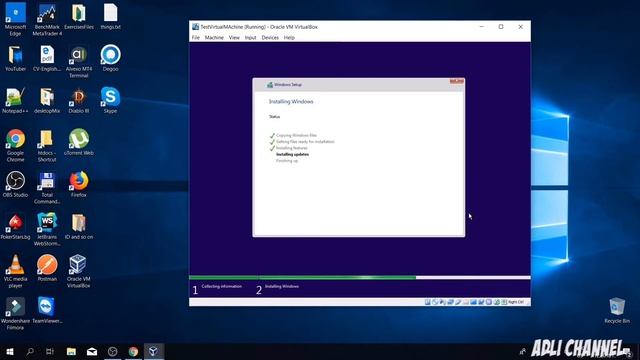Viewport: 640px width, 360px height.
Task: Open the Machine menu in VirtualBox
Action: click(214, 38)
